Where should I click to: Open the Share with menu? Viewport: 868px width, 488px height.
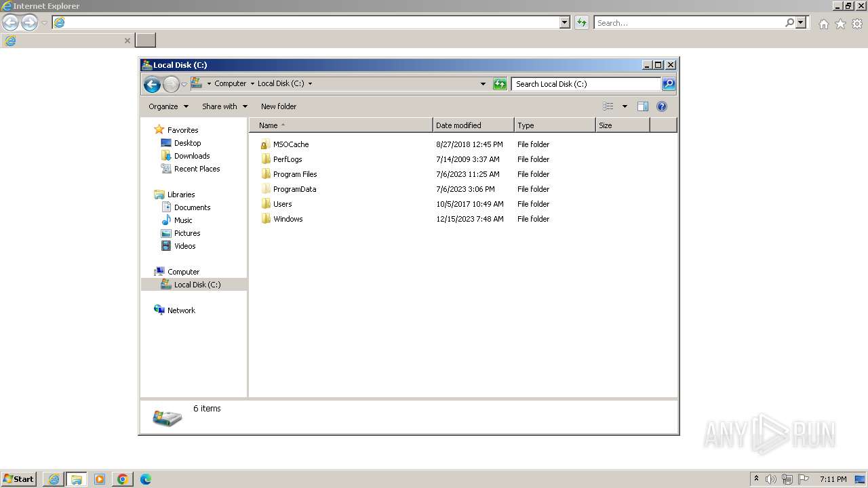tap(224, 106)
